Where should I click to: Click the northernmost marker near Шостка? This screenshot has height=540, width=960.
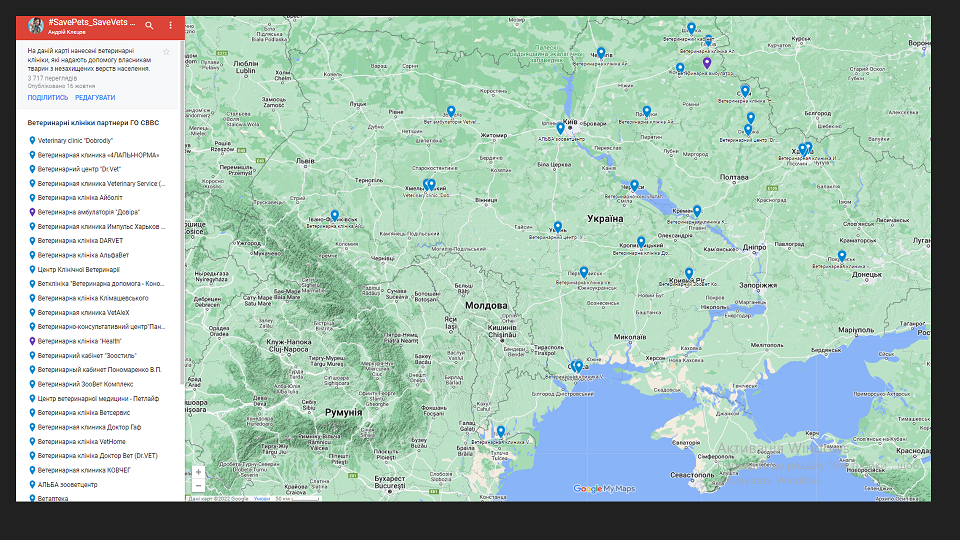[691, 28]
